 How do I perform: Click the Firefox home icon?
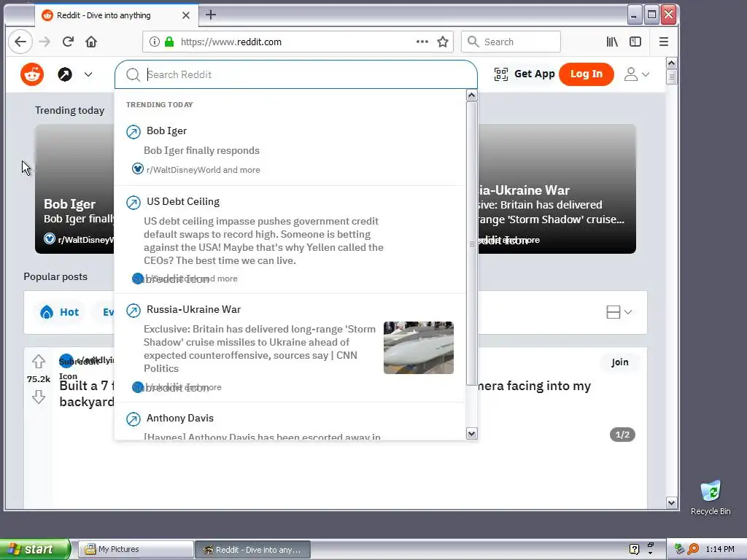91,42
